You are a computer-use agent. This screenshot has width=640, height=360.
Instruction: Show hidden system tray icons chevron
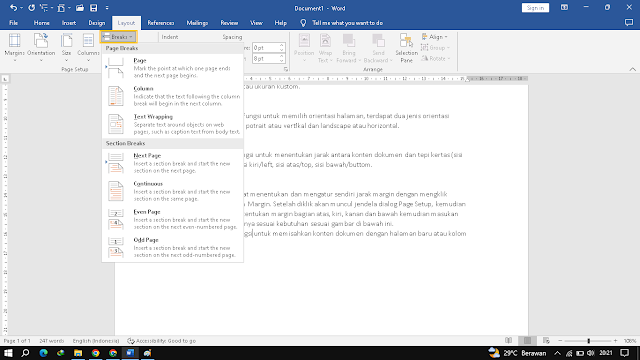(x=557, y=353)
